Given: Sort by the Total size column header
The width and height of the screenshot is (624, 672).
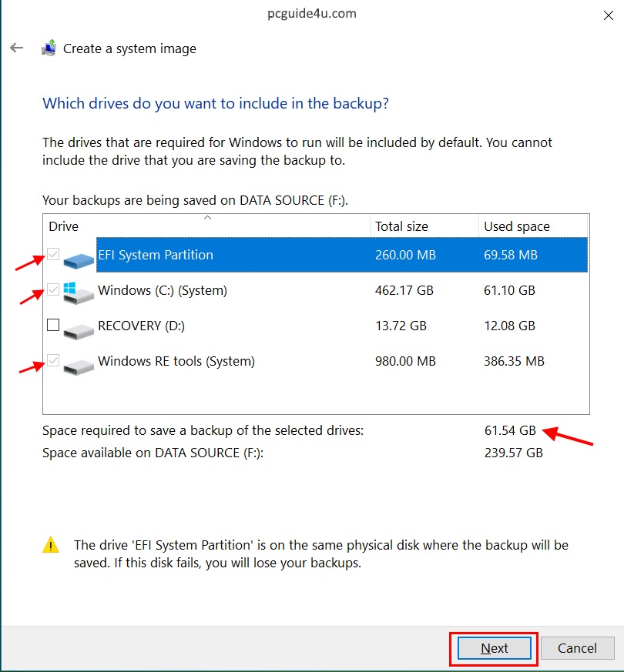Looking at the screenshot, I should coord(401,226).
